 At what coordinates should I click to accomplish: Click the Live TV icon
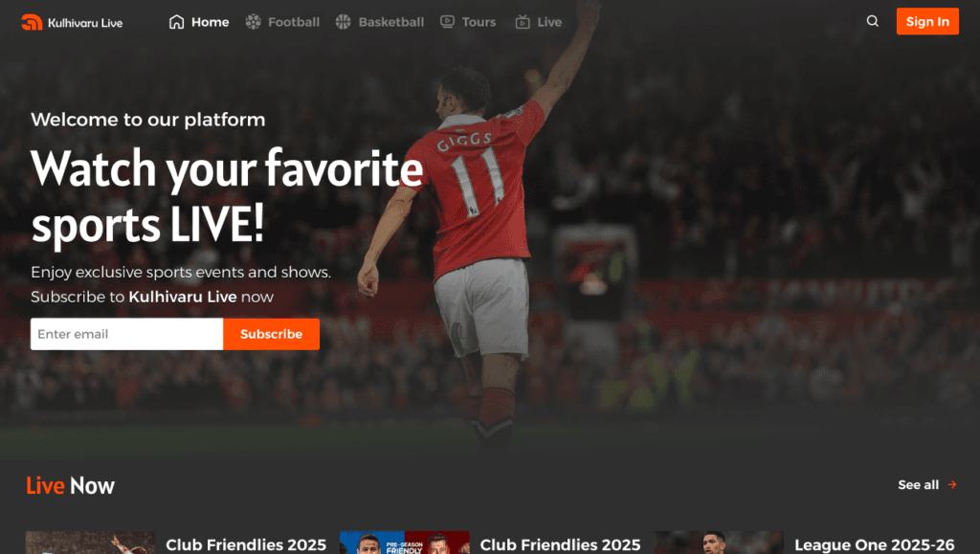pos(523,22)
